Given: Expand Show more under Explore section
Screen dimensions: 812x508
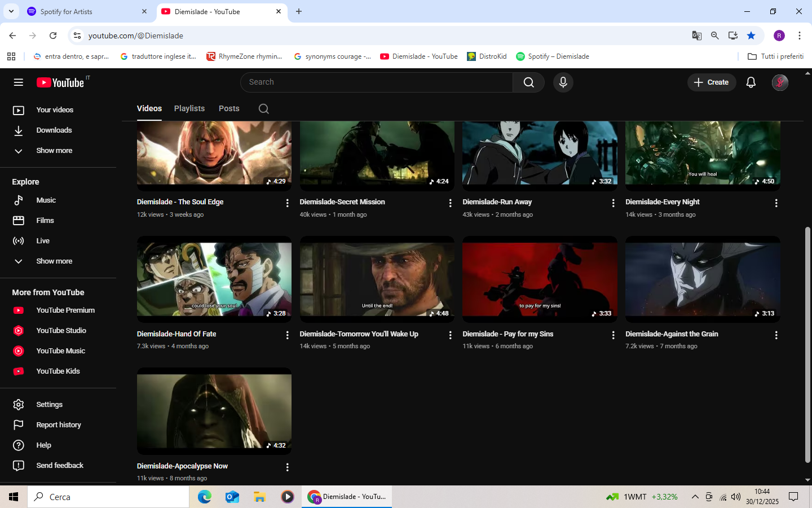Looking at the screenshot, I should click(x=54, y=261).
